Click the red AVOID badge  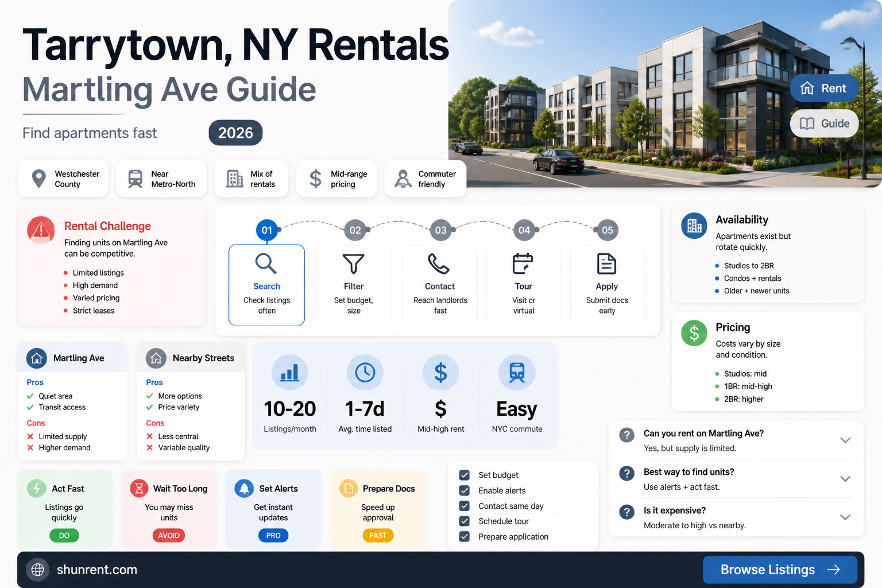point(169,536)
